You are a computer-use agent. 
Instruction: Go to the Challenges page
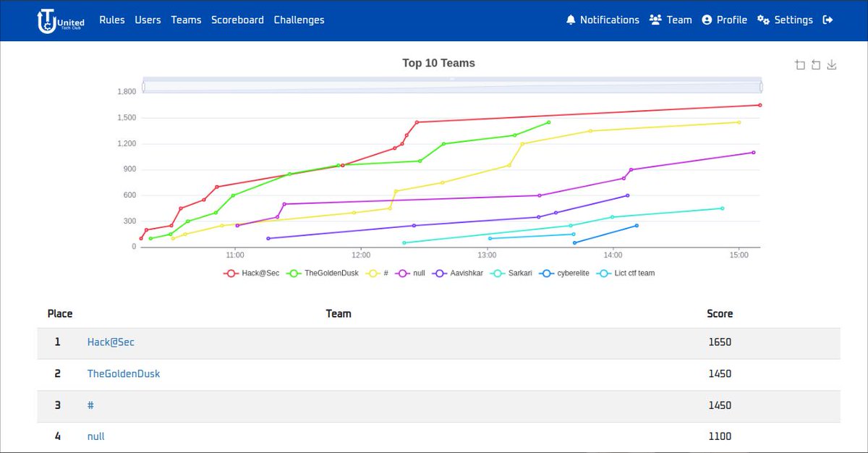[x=299, y=20]
